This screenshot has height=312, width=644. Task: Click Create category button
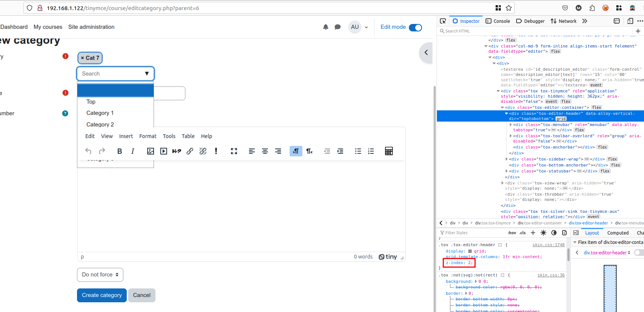102,295
